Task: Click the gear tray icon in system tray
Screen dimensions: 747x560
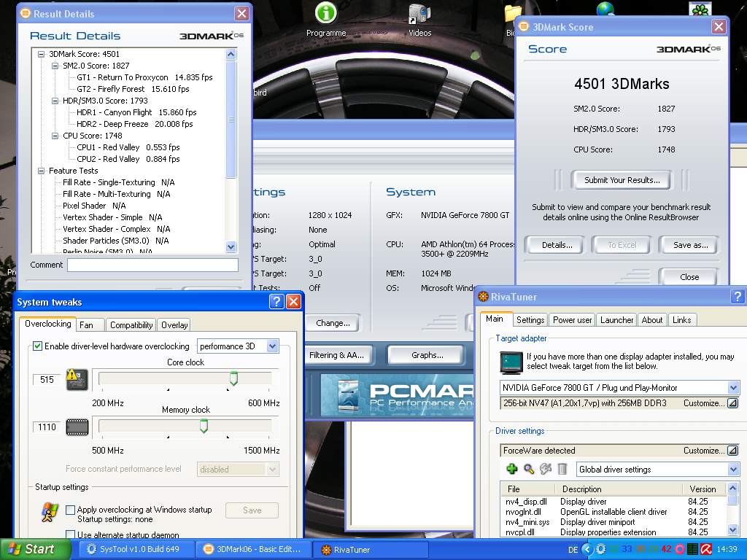Action: point(601,549)
